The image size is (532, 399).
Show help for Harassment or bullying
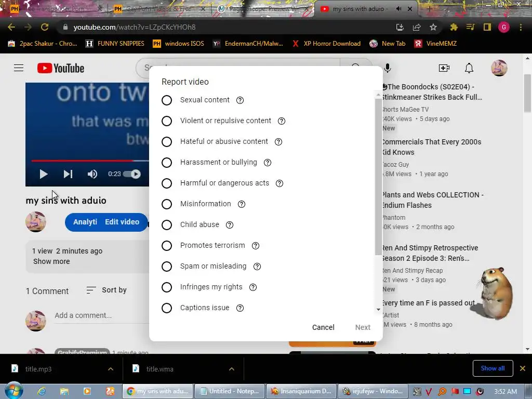pyautogui.click(x=268, y=163)
